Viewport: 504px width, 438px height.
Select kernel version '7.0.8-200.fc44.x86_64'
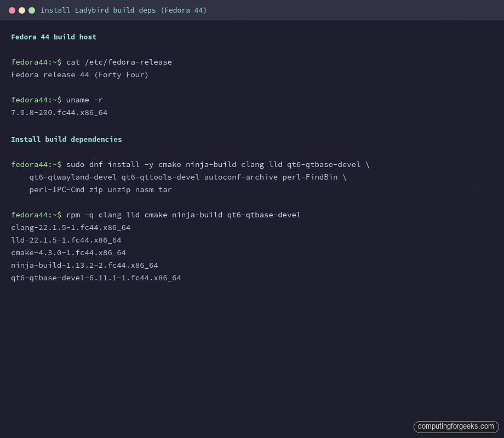pyautogui.click(x=59, y=113)
